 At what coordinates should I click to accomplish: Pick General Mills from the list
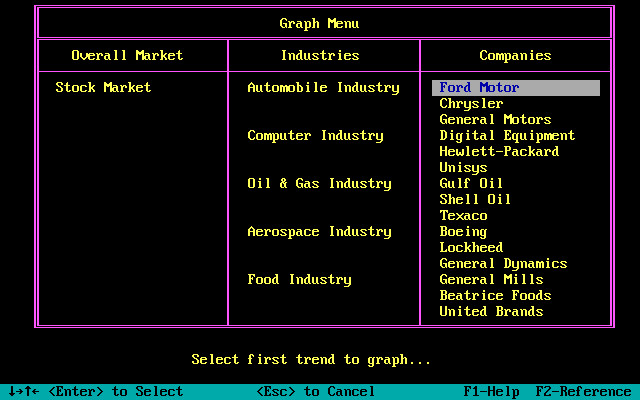491,280
